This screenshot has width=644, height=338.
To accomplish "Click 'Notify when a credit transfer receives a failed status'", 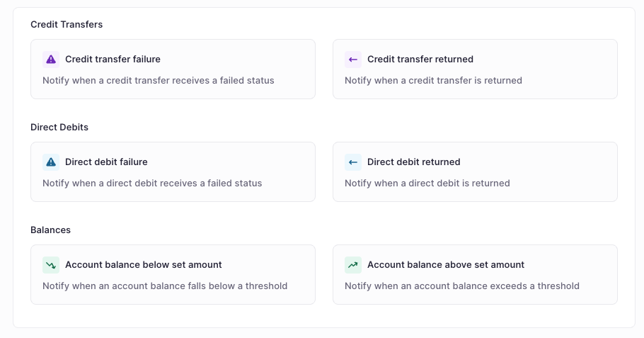I will click(158, 81).
